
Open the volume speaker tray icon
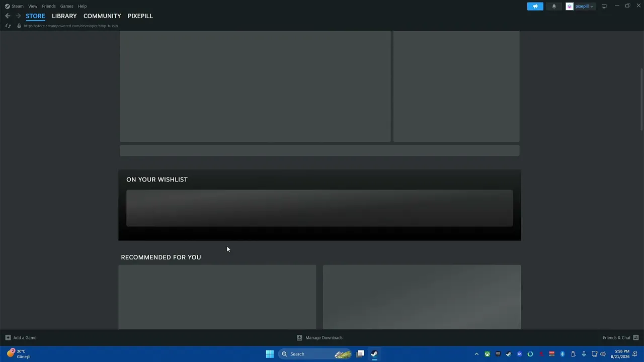603,354
